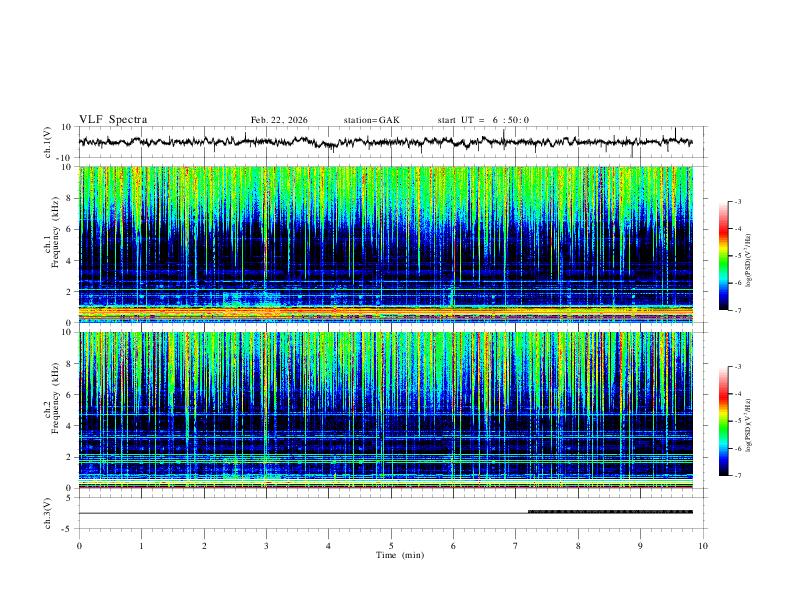Click the 'ch.3(V)' axis label
The width and height of the screenshot is (792, 612).
[48, 514]
